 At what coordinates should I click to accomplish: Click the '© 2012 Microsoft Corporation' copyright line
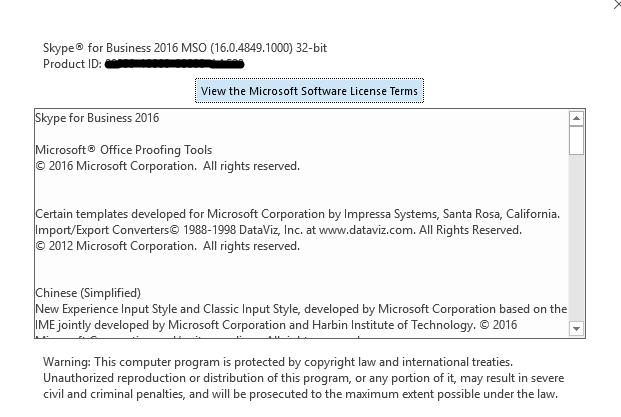tap(168, 246)
